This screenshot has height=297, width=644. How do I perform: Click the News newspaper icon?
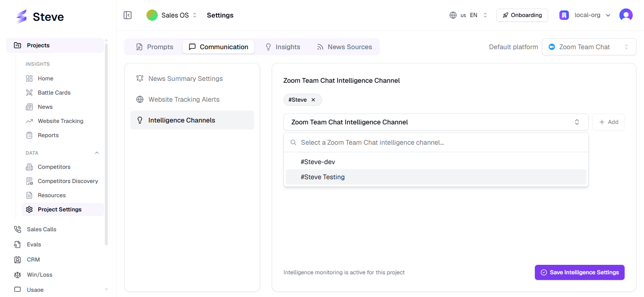[29, 107]
